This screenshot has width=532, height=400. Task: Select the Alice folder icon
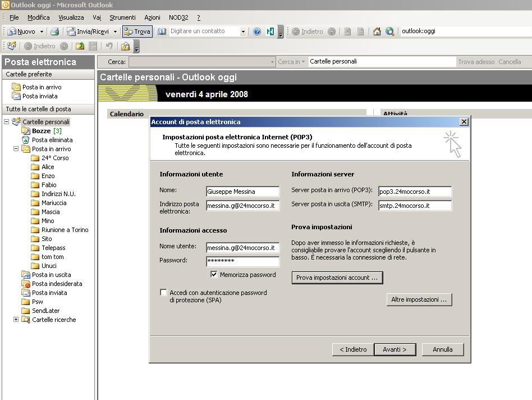click(35, 167)
